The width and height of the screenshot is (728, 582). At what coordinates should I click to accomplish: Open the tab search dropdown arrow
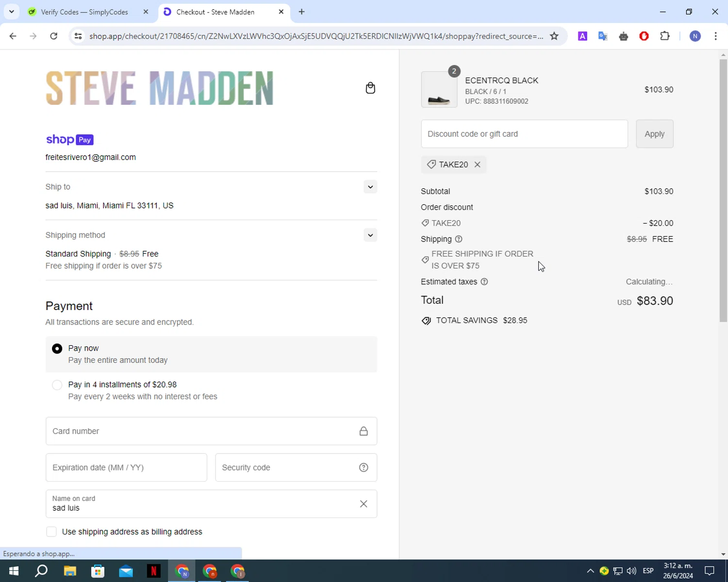coord(12,12)
